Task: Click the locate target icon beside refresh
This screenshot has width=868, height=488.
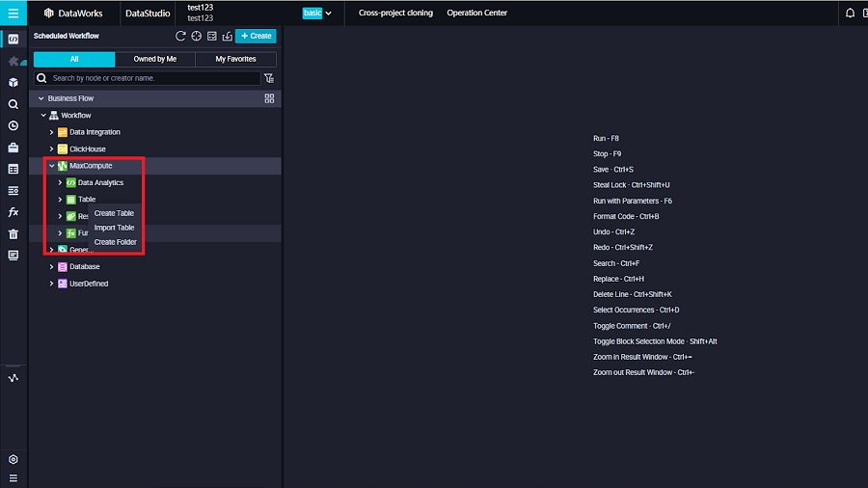Action: point(196,36)
